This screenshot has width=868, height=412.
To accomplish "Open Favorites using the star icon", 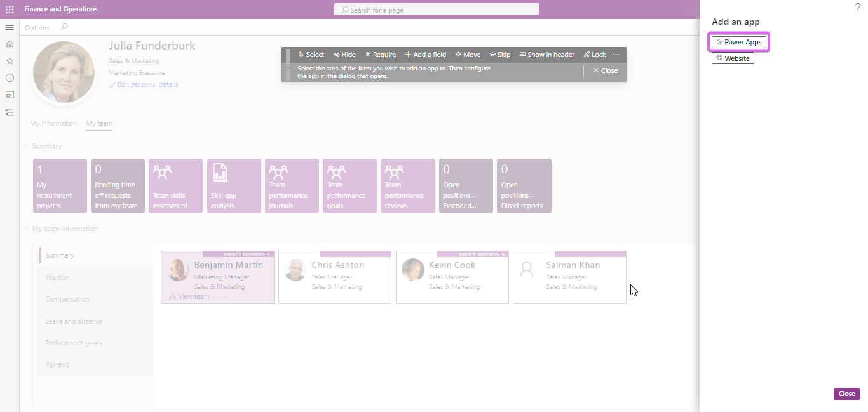I will [10, 60].
